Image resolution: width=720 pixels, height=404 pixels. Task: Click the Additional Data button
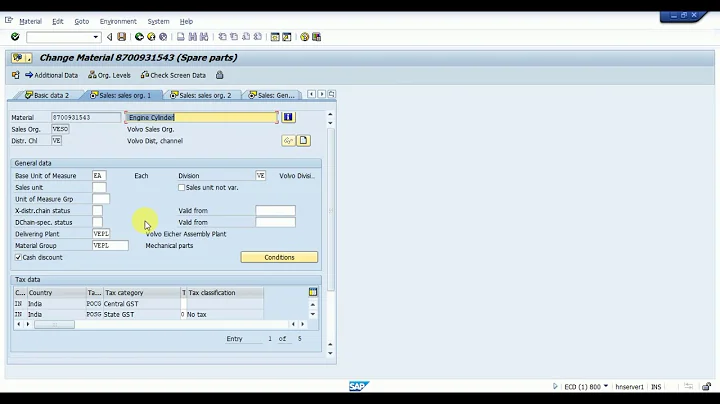(51, 75)
